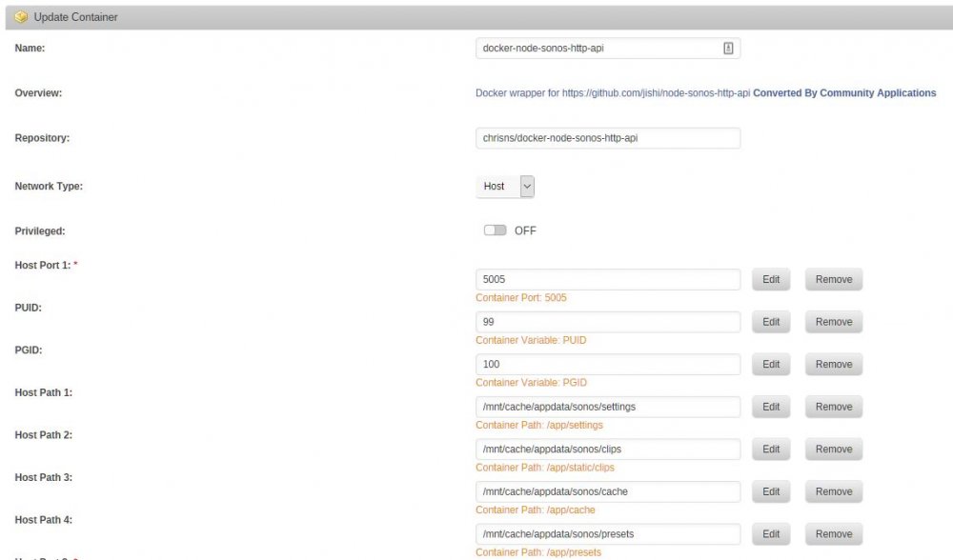Click the Repository input field
953x560 pixels.
point(608,138)
